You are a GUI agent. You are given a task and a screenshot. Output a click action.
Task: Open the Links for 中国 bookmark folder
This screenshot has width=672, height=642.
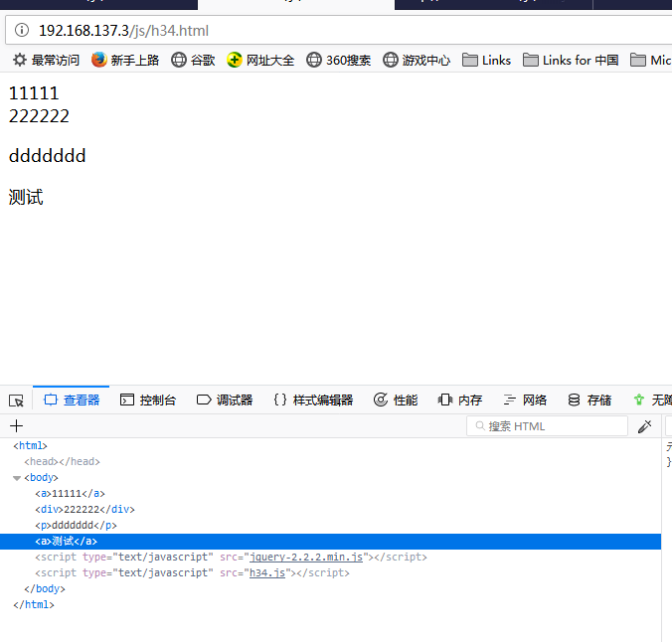click(x=571, y=60)
